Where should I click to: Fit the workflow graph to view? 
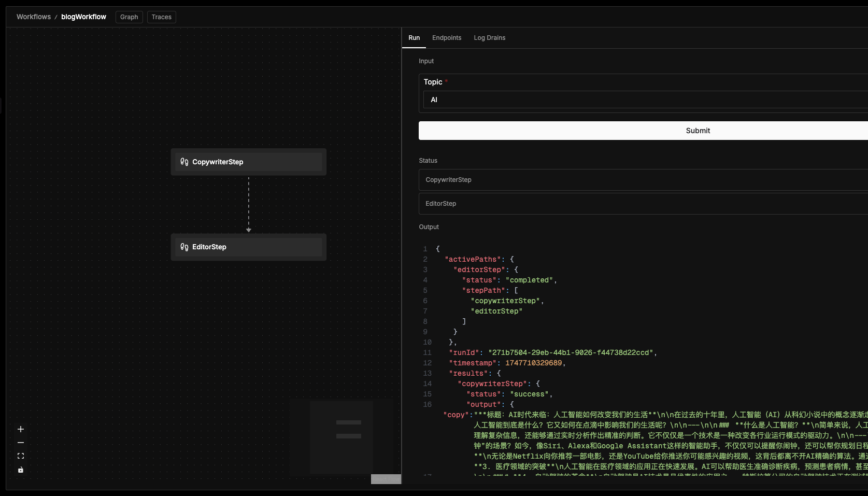[x=21, y=456]
